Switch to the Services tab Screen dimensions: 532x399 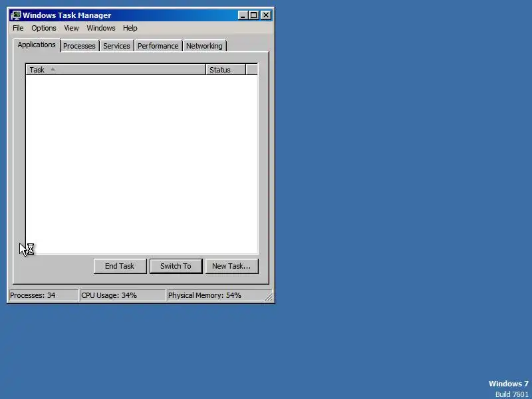[x=116, y=46]
